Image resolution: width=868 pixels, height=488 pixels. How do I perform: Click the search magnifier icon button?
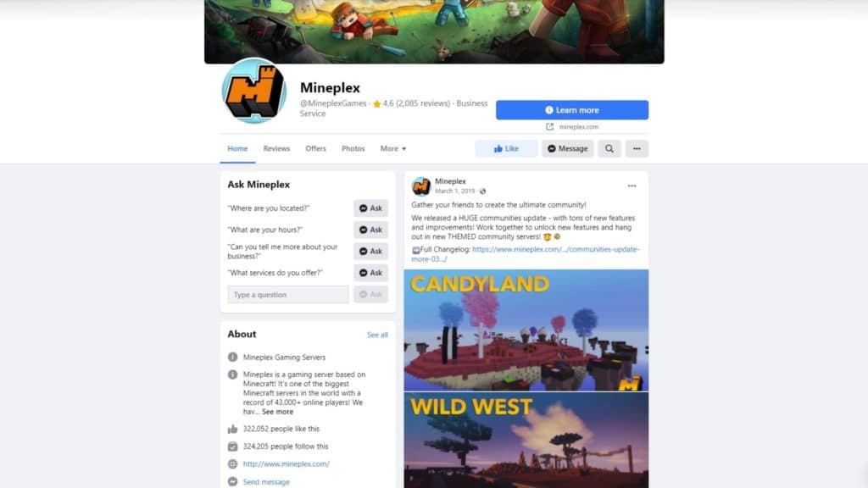(609, 148)
